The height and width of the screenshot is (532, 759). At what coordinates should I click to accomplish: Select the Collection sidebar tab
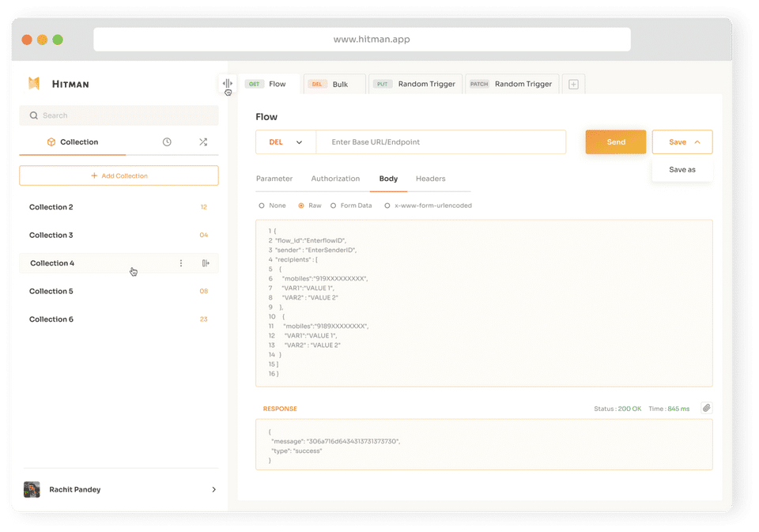tap(73, 141)
